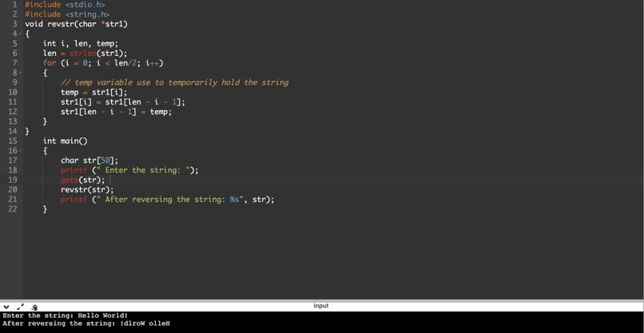Collapse the revstr function at line 4

(20, 34)
